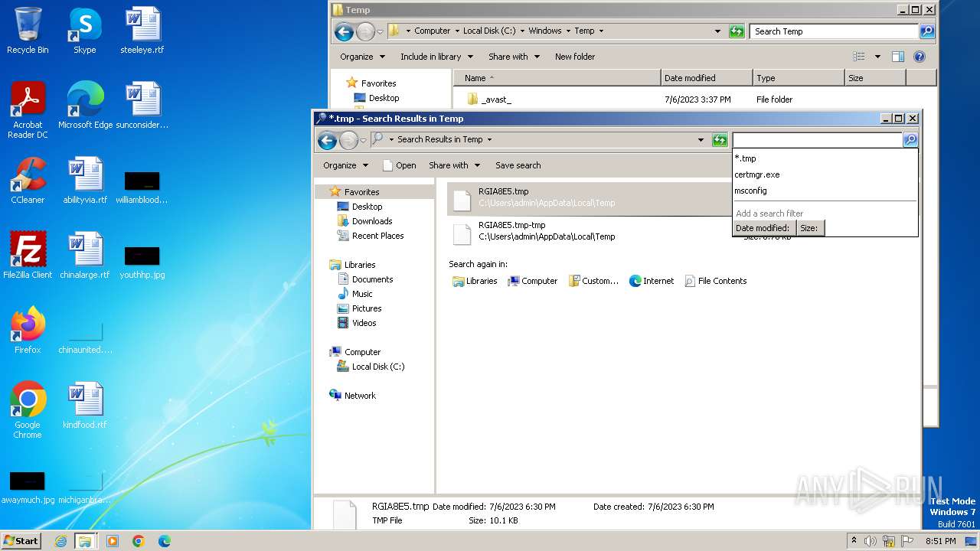Select msconfig search history suggestion
This screenshot has width=980, height=551.
(x=825, y=191)
